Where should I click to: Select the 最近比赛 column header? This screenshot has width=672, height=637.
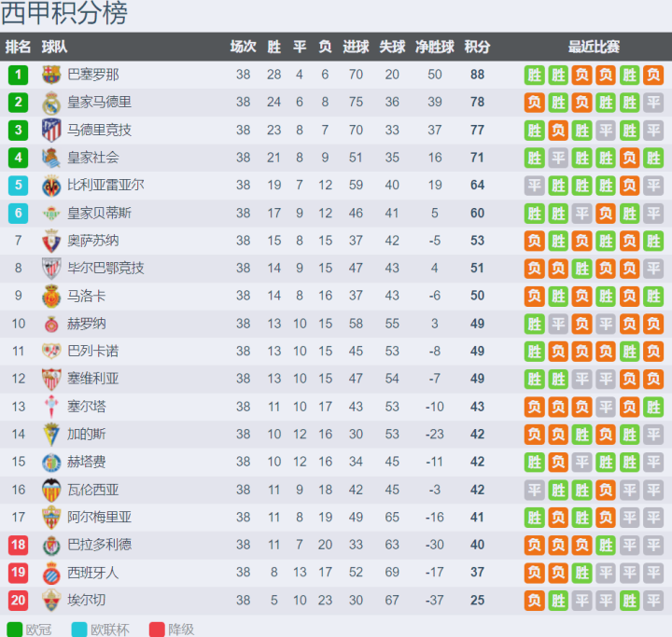click(x=594, y=48)
